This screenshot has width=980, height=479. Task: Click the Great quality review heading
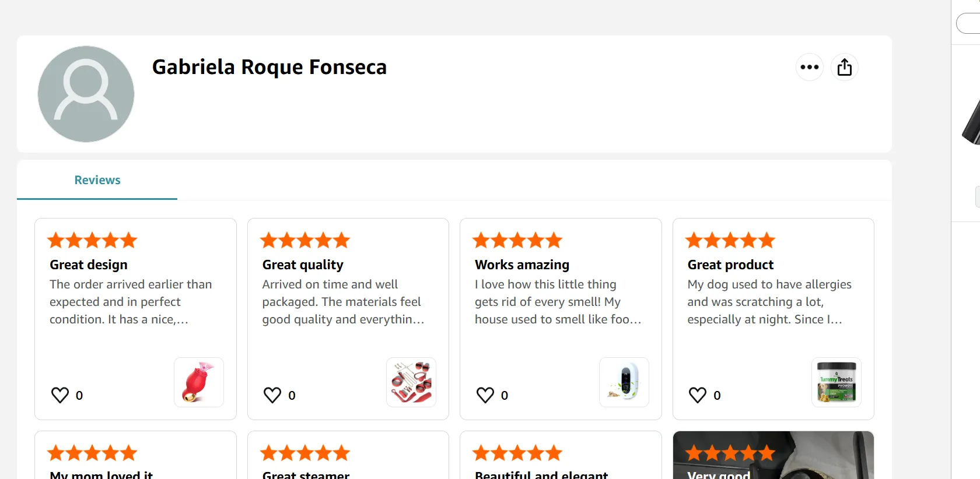[303, 265]
